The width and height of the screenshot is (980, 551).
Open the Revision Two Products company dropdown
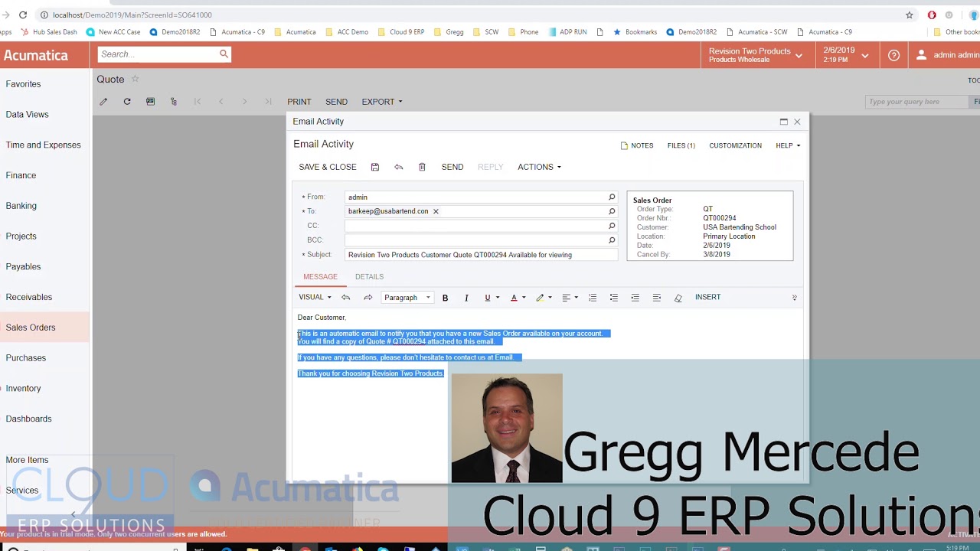click(x=755, y=55)
